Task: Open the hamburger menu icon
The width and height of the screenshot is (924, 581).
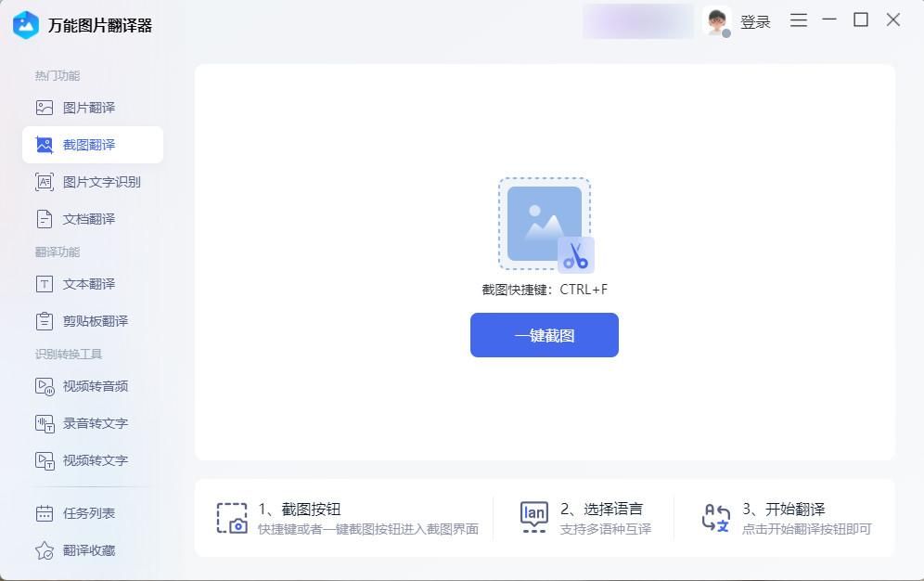Action: tap(799, 20)
